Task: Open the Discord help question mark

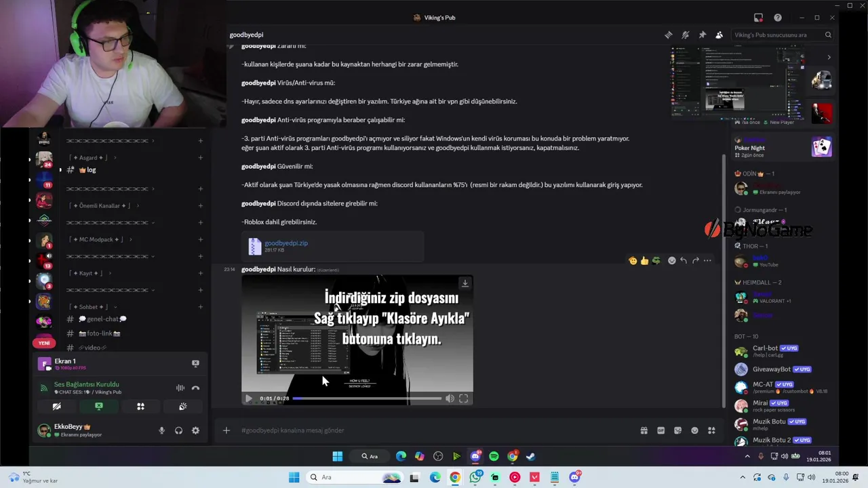Action: [x=778, y=18]
